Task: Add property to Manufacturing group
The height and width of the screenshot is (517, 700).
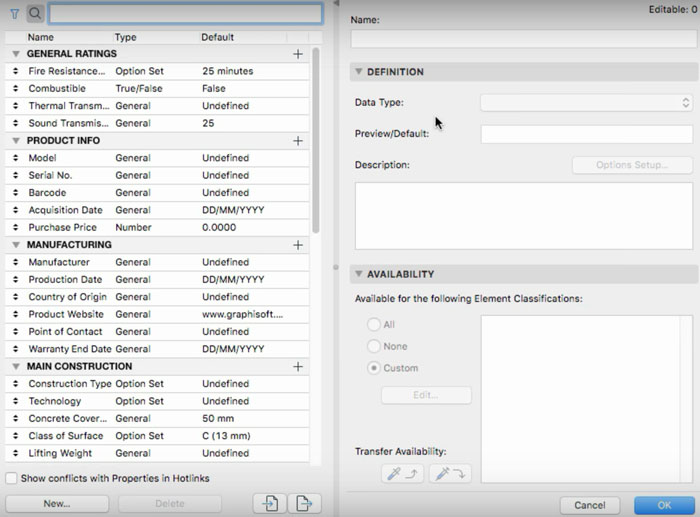Action: click(297, 245)
